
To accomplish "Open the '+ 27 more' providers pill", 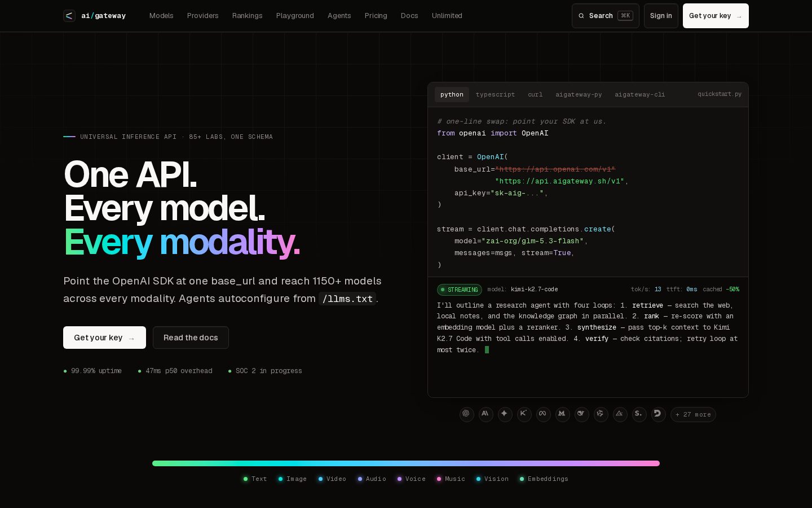I will (x=693, y=414).
